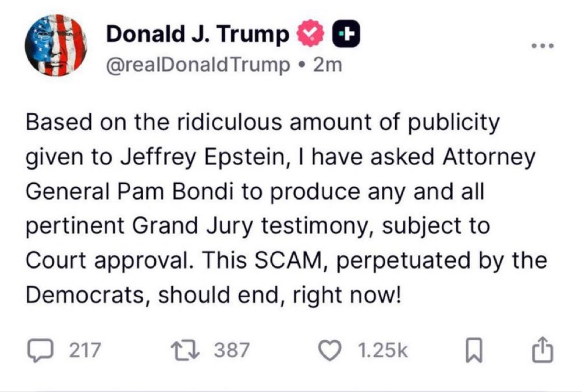View the 1.25k likes count

[383, 351]
